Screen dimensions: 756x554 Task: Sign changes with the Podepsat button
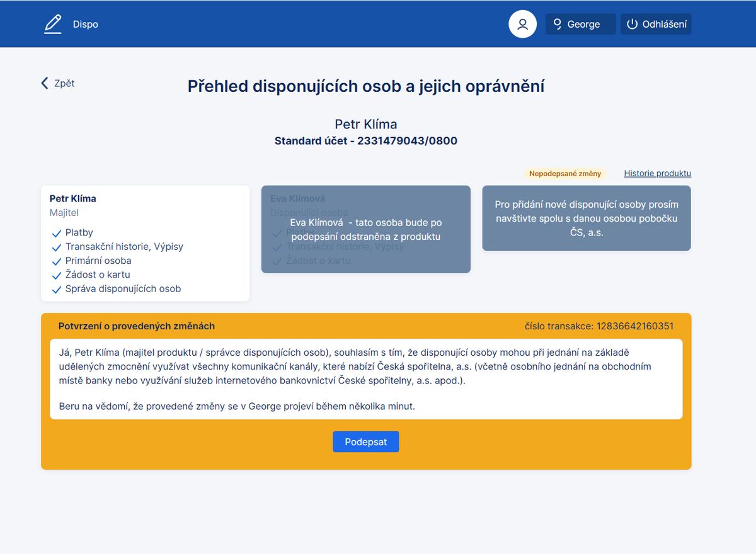pyautogui.click(x=366, y=441)
